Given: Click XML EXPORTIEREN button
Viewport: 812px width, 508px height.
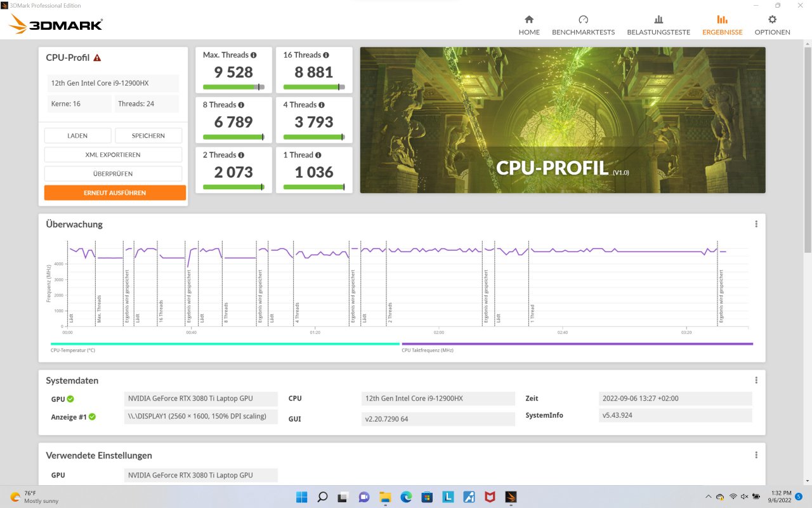Looking at the screenshot, I should (113, 155).
